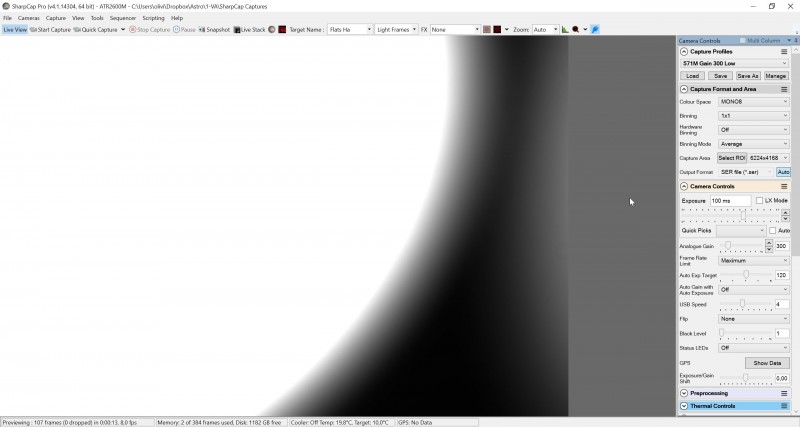Viewport: 800px width, 427px height.
Task: Click the pinkish swatch icon after the FX dropdown
Action: (x=487, y=30)
